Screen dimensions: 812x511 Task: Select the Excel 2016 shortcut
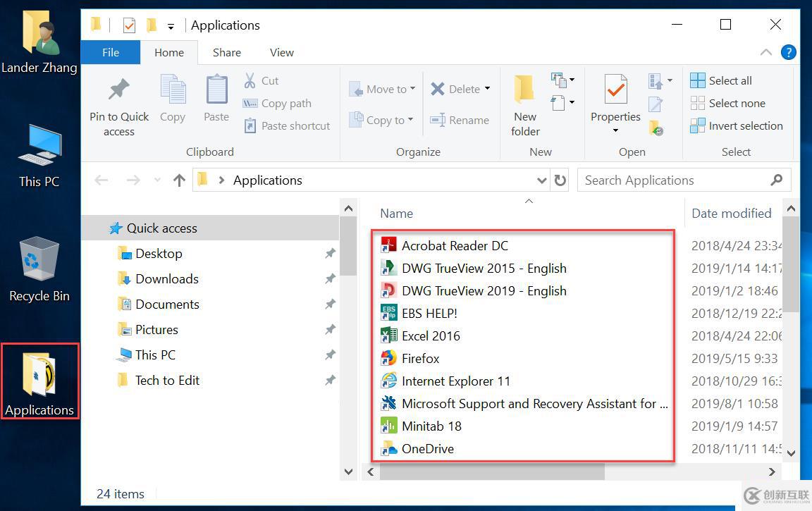tap(431, 336)
